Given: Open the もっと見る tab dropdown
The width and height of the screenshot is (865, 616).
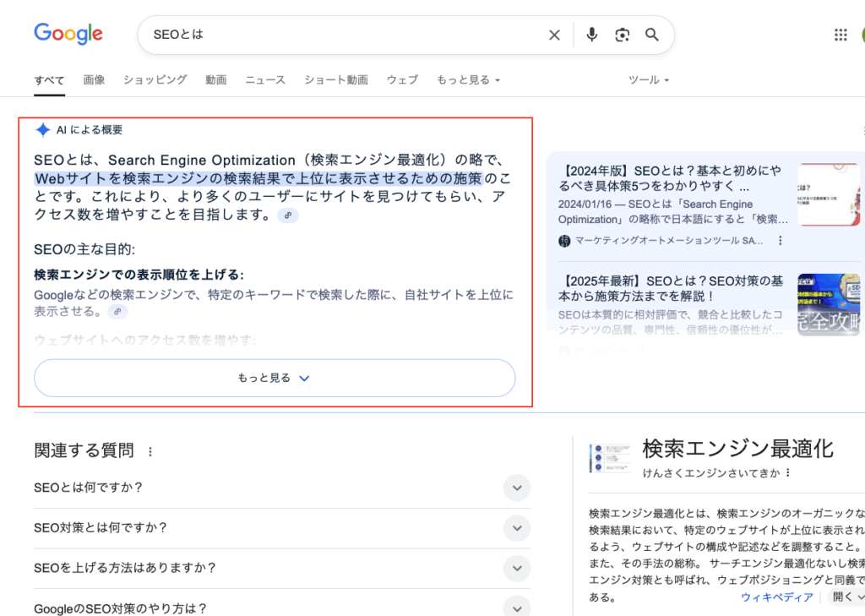Looking at the screenshot, I should pyautogui.click(x=468, y=79).
